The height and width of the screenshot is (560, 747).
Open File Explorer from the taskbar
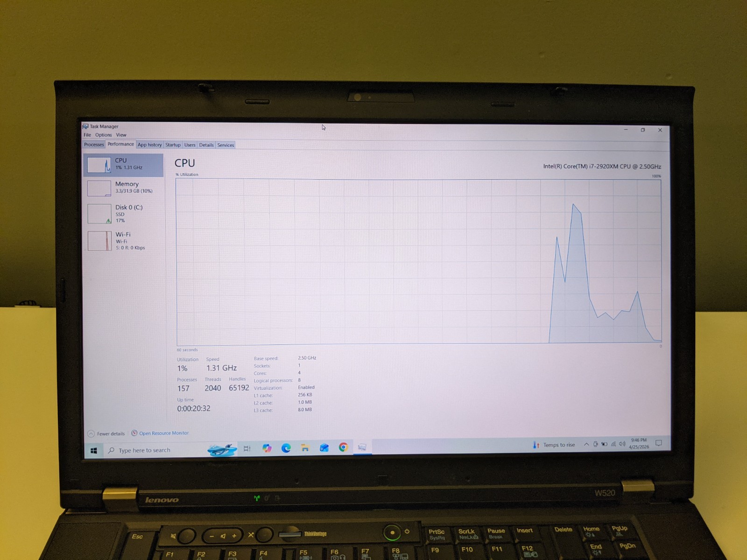[305, 448]
